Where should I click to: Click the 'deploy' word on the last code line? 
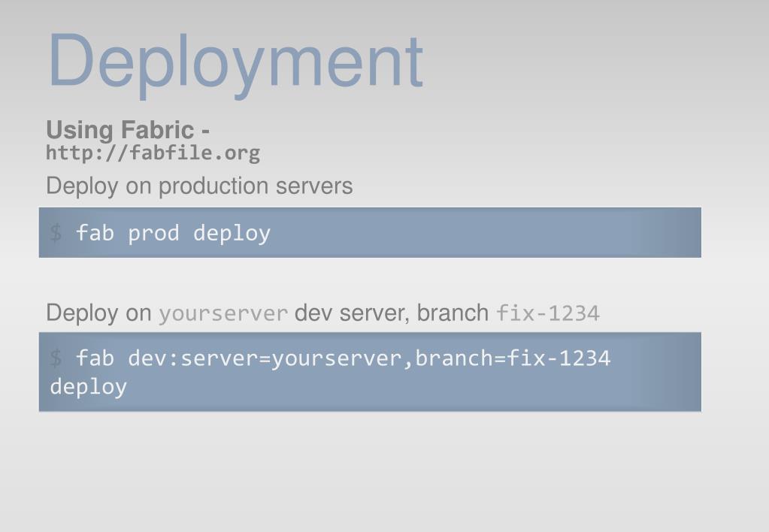tap(88, 387)
